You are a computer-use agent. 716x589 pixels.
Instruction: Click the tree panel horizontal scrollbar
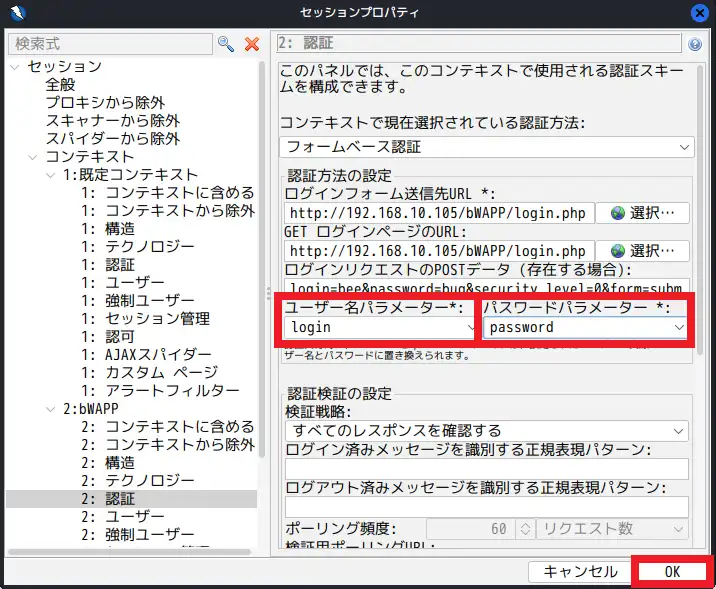(129, 552)
